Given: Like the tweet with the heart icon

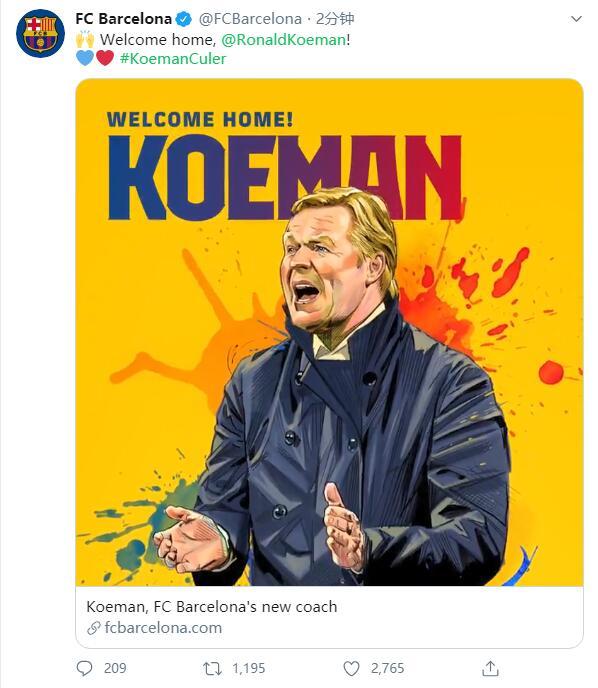Looking at the screenshot, I should click(351, 668).
